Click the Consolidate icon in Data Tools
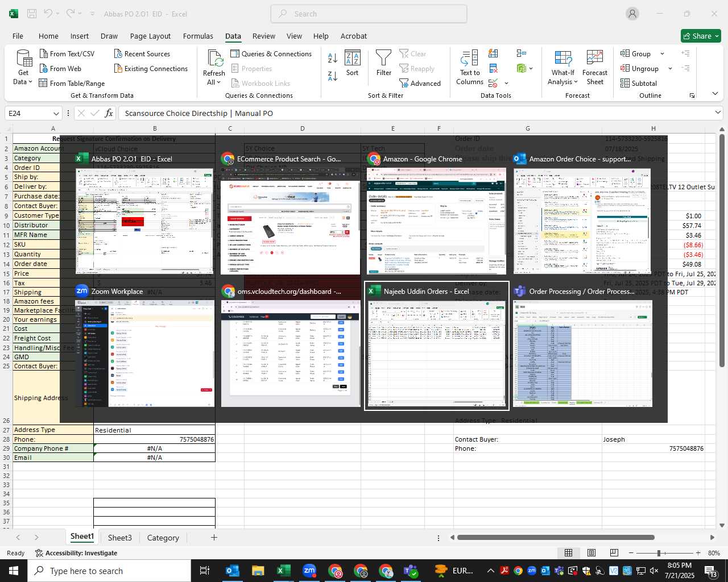Viewport: 728px width, 582px height. pyautogui.click(x=522, y=53)
